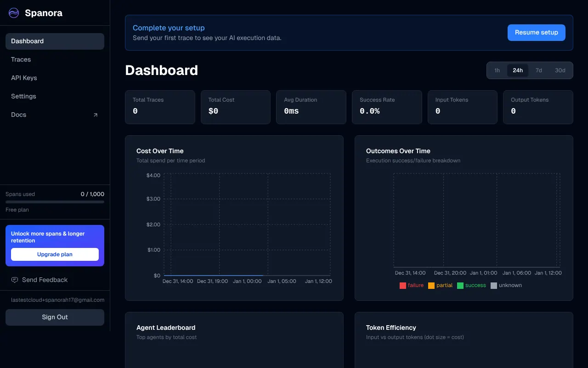This screenshot has height=368, width=588.
Task: Click the Total Traces stat card
Action: (160, 107)
